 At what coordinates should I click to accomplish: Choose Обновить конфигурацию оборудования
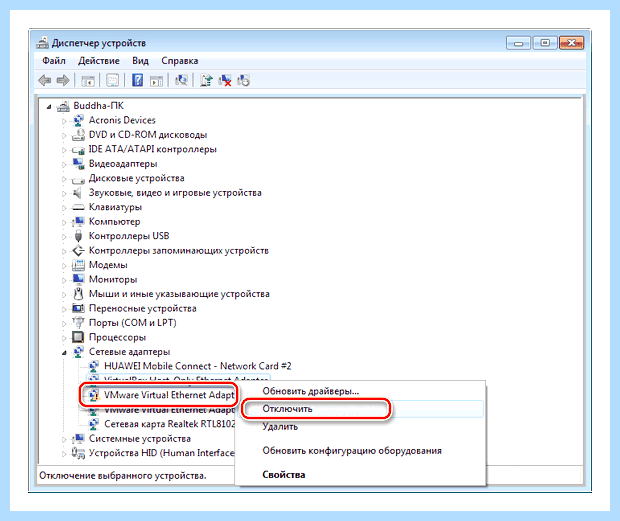[352, 451]
